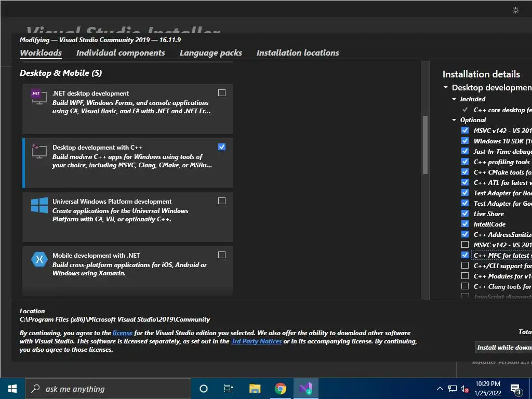This screenshot has height=399, width=532.
Task: Click the Desktop development with C++ icon
Action: [x=39, y=151]
